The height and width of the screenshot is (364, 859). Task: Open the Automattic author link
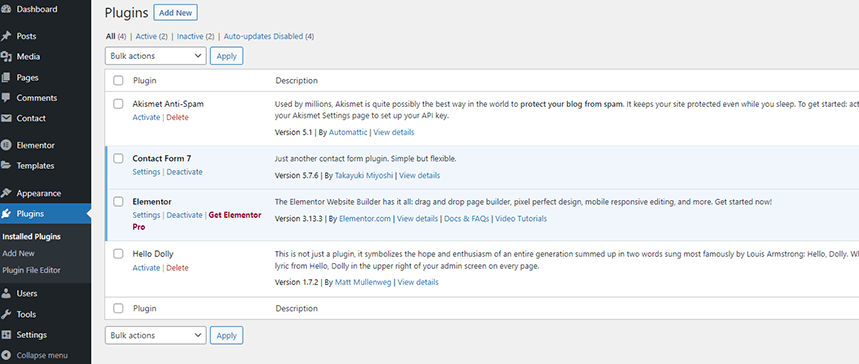348,132
